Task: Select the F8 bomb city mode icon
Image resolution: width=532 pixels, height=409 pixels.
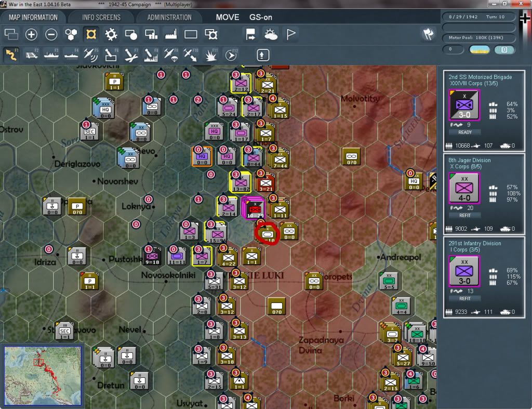Action: 151,55
